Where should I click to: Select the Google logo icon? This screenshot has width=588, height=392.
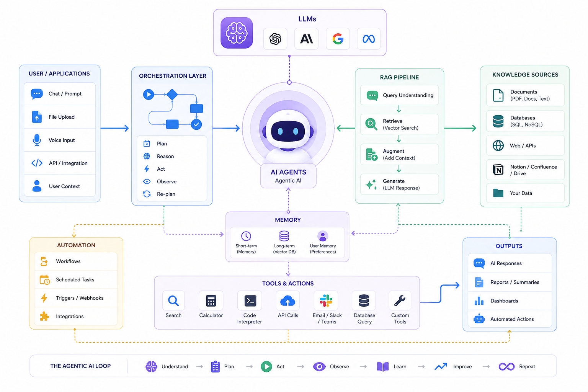pyautogui.click(x=338, y=39)
